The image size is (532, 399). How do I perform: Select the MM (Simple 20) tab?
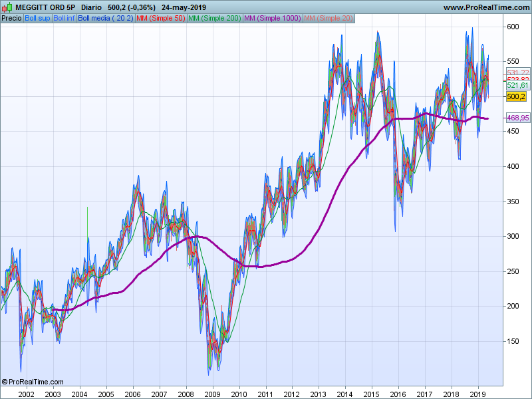329,19
